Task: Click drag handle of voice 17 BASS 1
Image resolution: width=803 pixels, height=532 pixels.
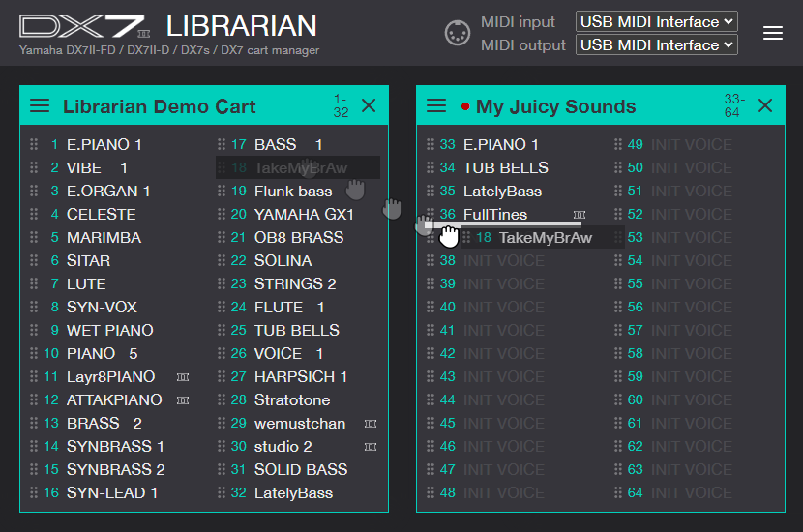Action: [x=222, y=144]
